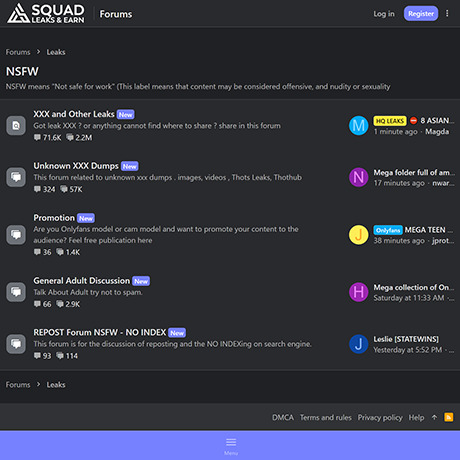Open the purple H user avatar
Image resolution: width=460 pixels, height=460 pixels.
coord(359,292)
